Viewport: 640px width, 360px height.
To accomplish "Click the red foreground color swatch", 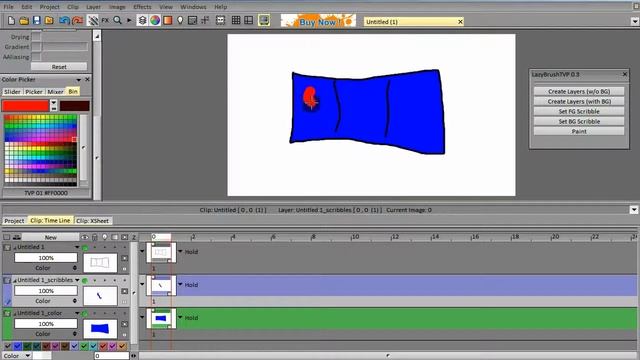I will tap(25, 106).
